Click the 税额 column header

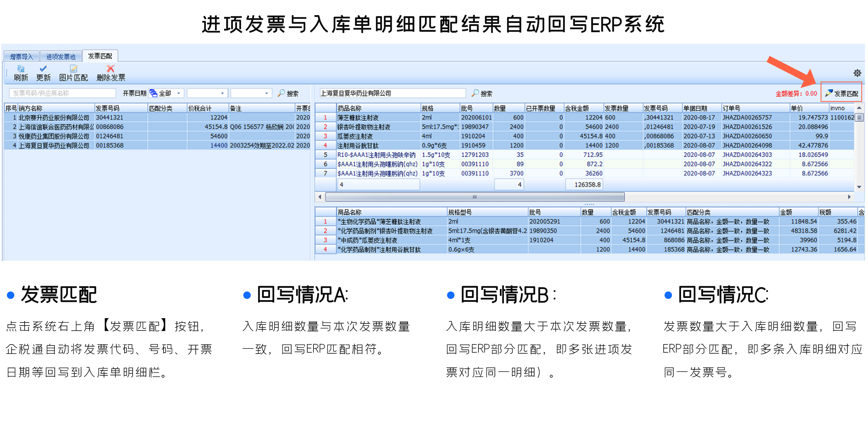(838, 212)
